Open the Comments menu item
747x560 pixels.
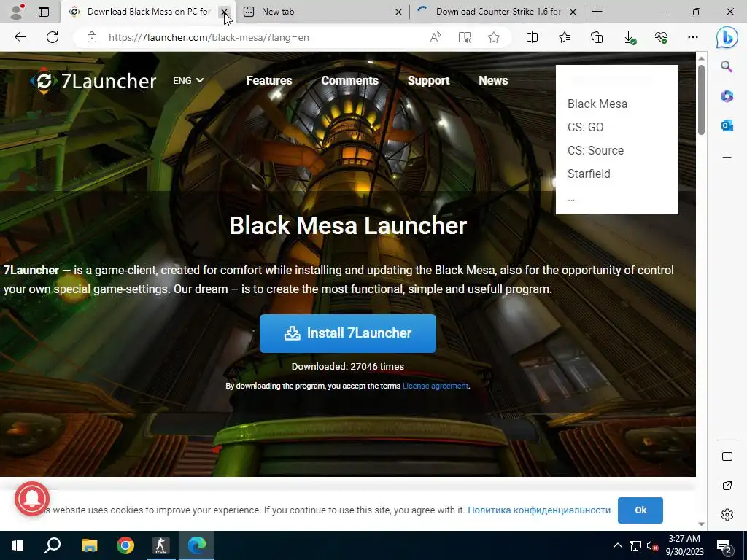[x=349, y=80]
